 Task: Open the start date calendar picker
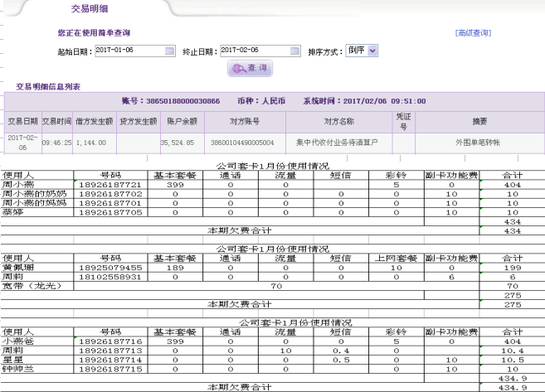click(170, 51)
